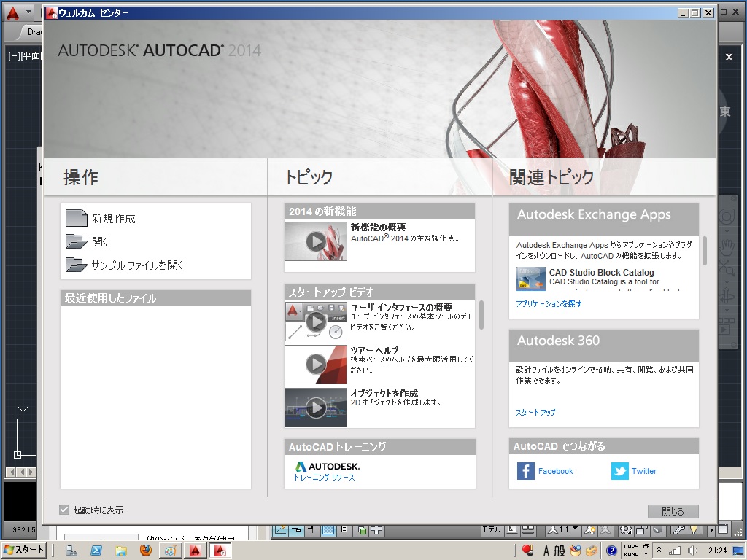
Task: Toggle auto-add annotation scales icon
Action: pos(605,529)
